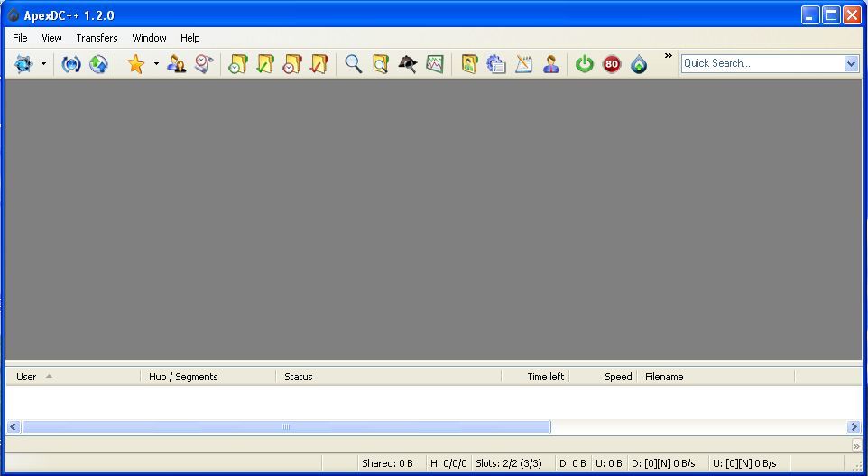Click the left scroll arrow of transfers list
This screenshot has height=476, width=868.
(x=14, y=426)
